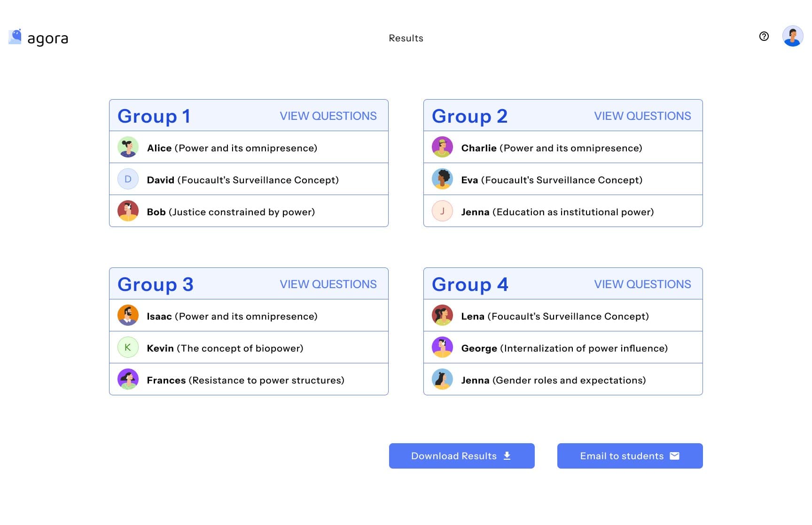Click the envelope mail icon
Screen dimensions: 812x525
click(x=675, y=456)
